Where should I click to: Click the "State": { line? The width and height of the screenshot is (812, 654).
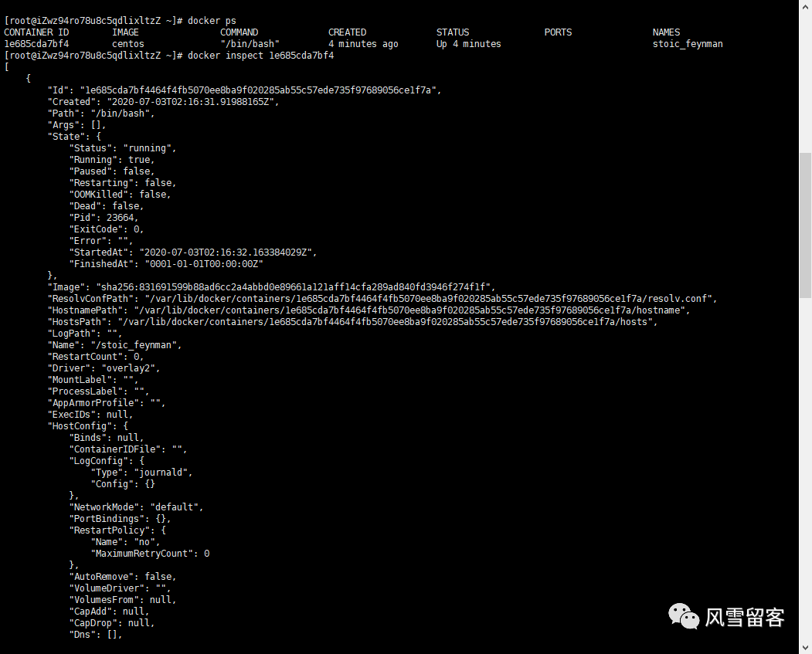[74, 137]
